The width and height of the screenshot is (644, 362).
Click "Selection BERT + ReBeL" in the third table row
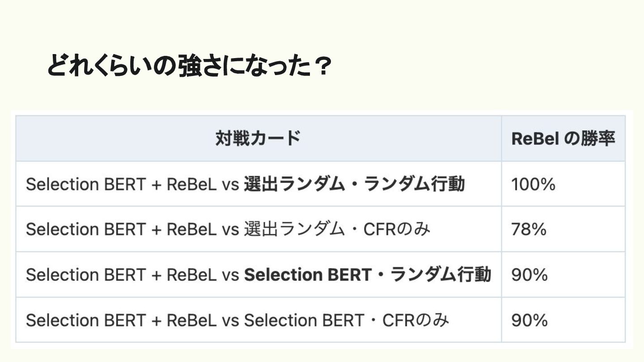[x=121, y=275]
